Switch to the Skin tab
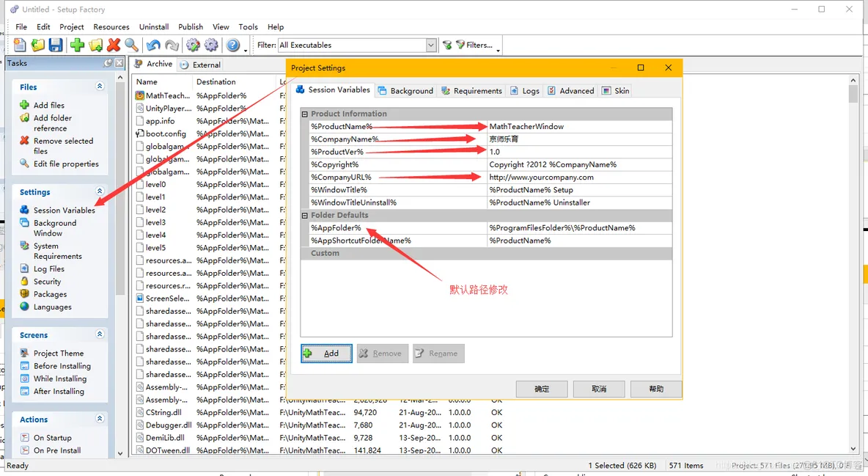 click(x=616, y=90)
